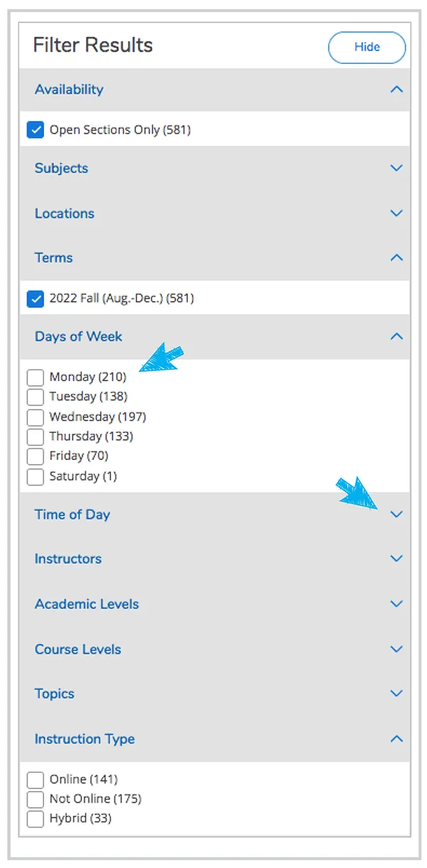Expand the Academic Levels section

tap(396, 604)
